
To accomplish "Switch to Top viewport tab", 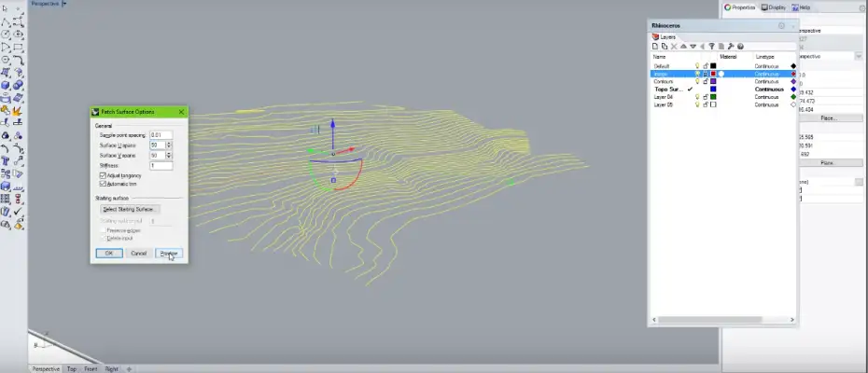I will [72, 368].
